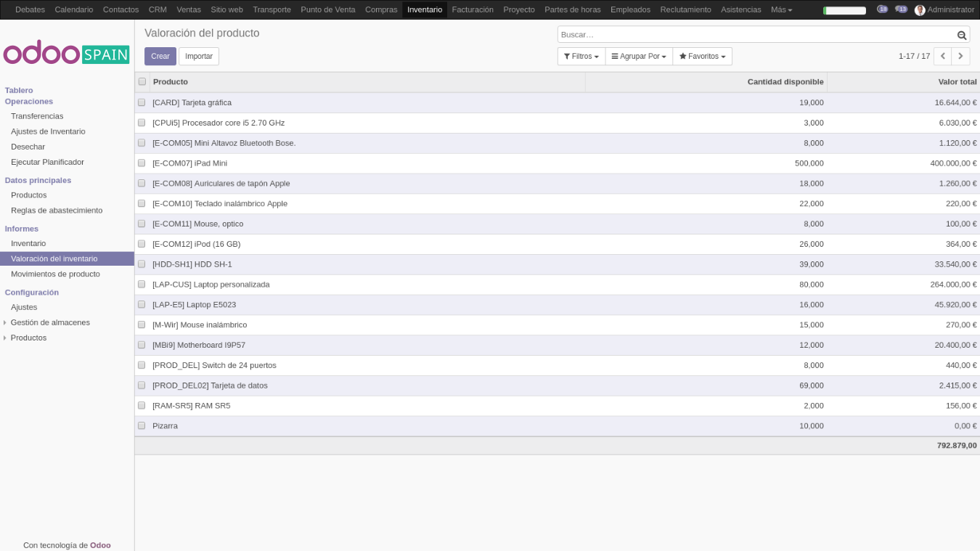Click the Importar button

point(199,56)
